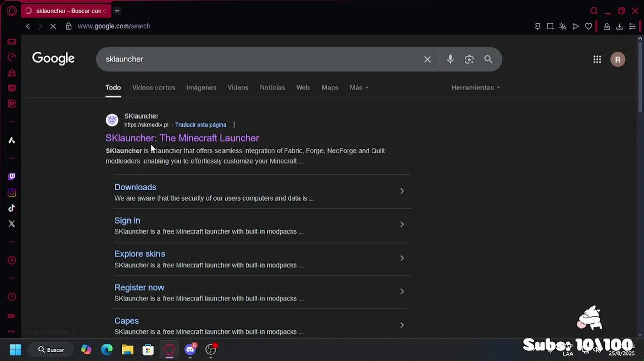Screen dimensions: 644x361
Task: Switch to Web tab
Action: 303,87
